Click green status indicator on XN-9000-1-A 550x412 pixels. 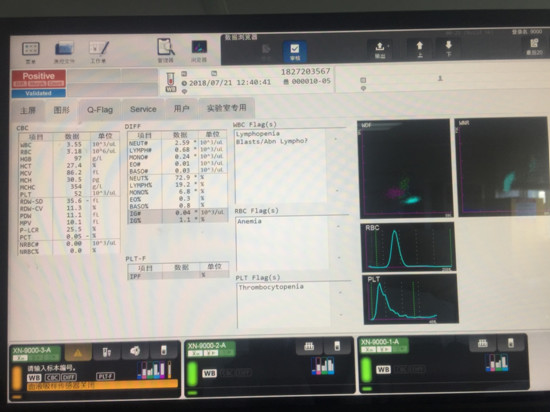[366, 370]
